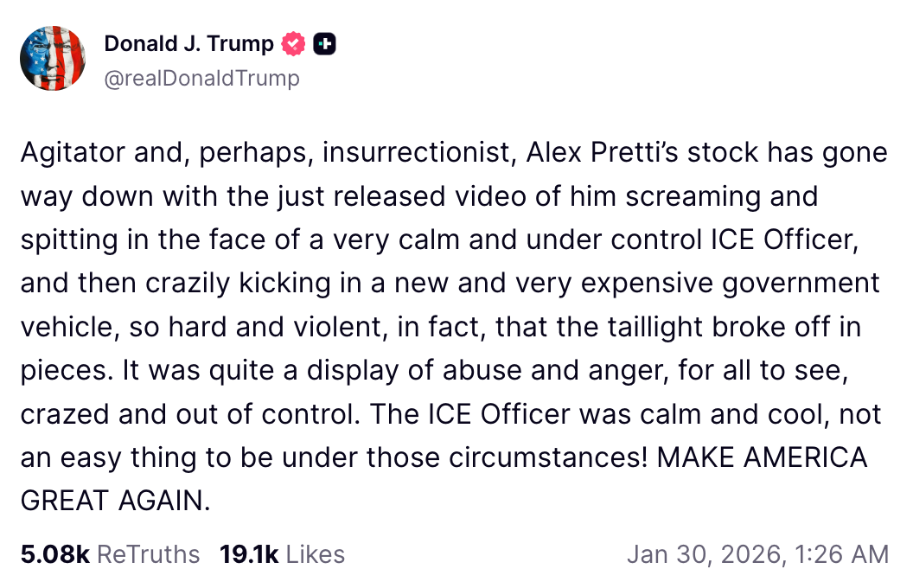Screen dimensions: 913x588
Task: Click the ReTruths label
Action: pos(148,554)
